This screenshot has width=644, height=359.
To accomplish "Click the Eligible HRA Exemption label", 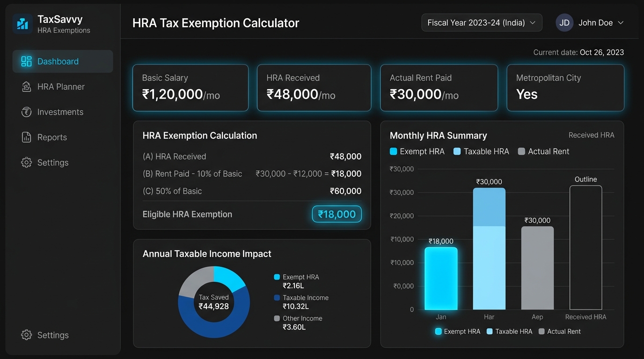I will pyautogui.click(x=187, y=214).
